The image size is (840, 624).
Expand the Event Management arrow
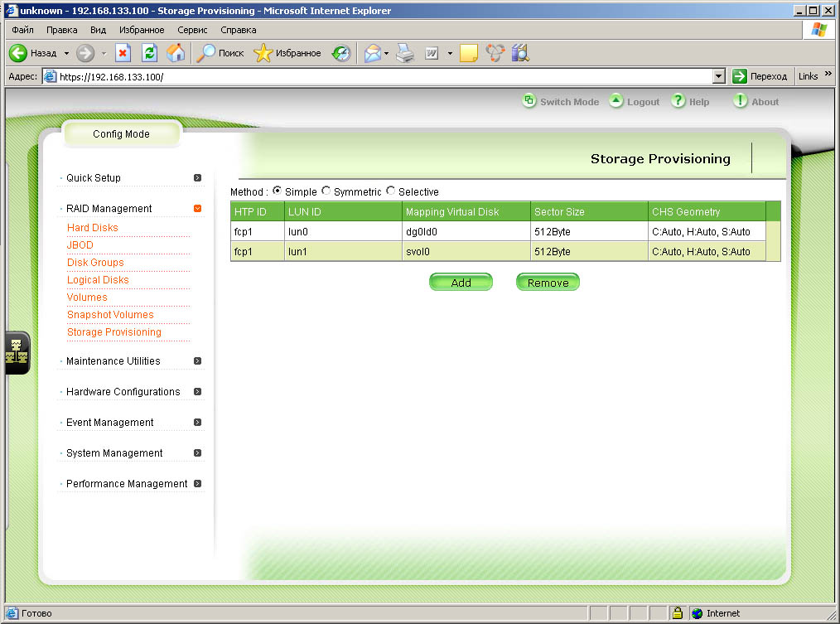pyautogui.click(x=198, y=423)
